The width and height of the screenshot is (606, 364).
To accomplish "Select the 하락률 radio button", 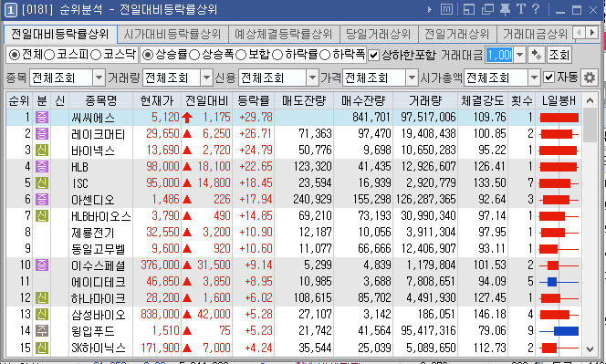I will (277, 56).
